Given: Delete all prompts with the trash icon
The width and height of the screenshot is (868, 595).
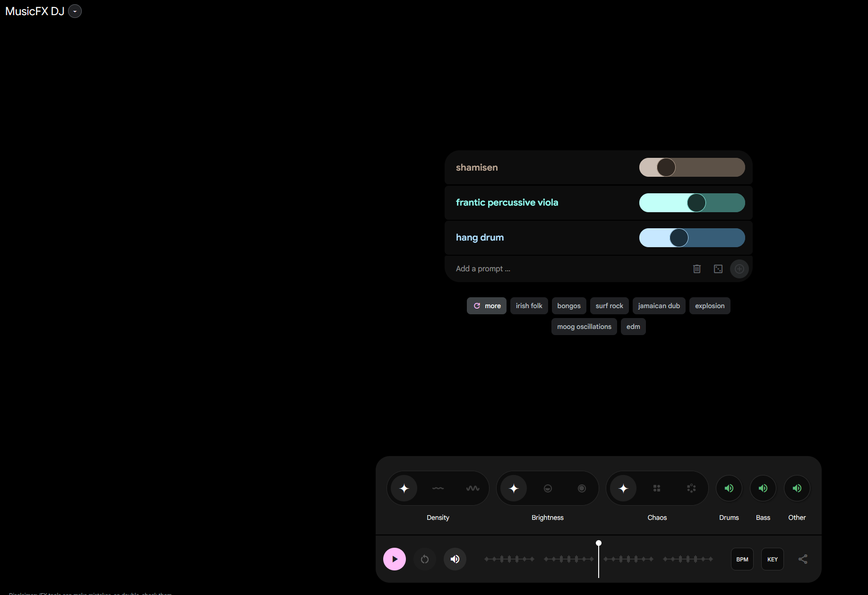Looking at the screenshot, I should [696, 269].
